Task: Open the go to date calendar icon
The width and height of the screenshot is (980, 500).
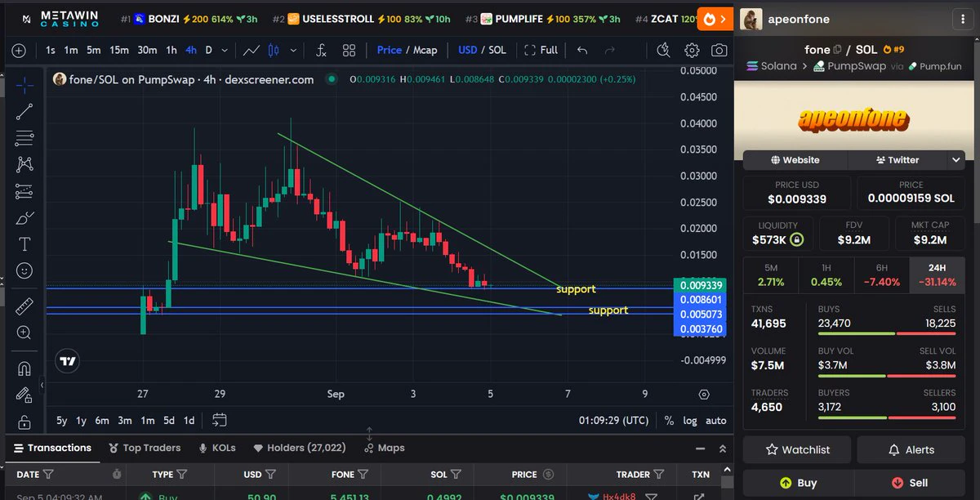Action: 219,420
